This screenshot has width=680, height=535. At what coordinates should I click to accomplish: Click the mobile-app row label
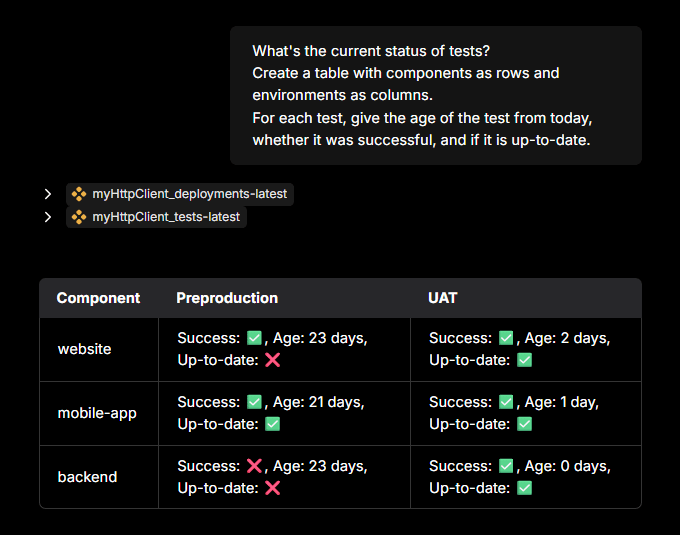(x=97, y=413)
